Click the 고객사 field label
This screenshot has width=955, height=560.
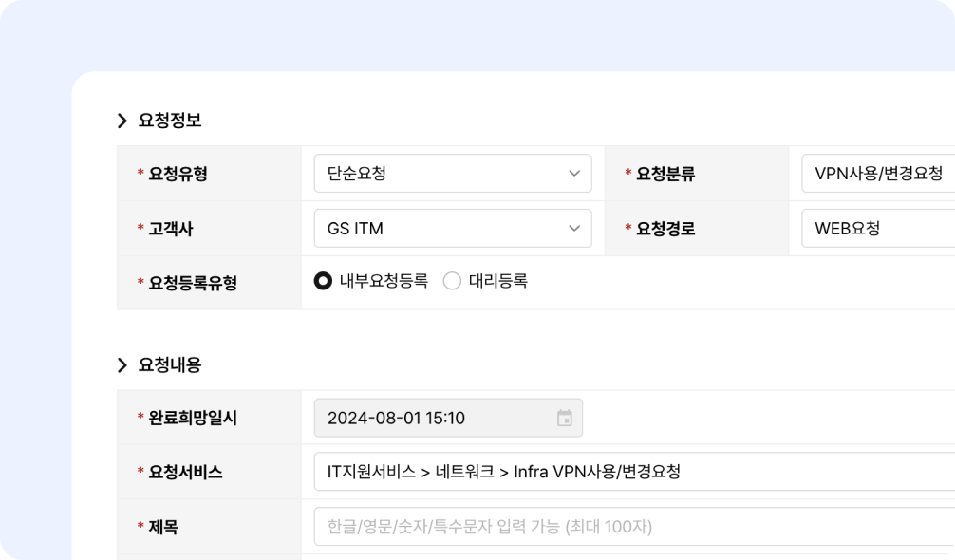pos(171,229)
